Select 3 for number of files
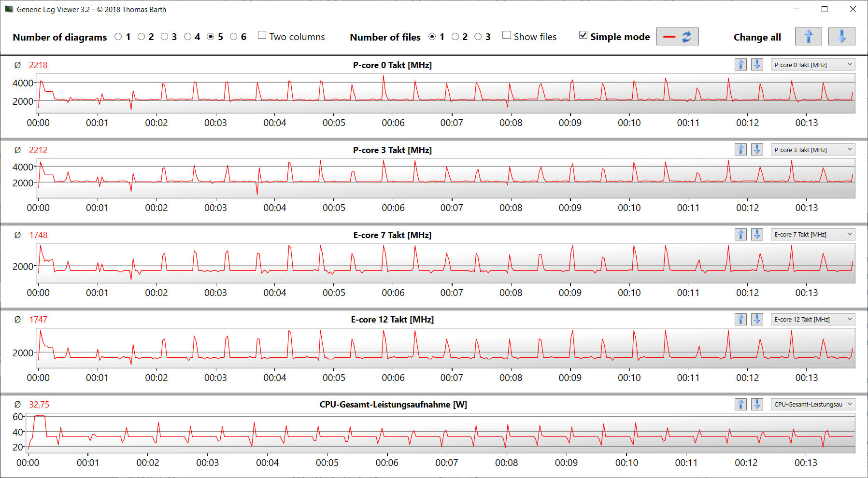This screenshot has width=868, height=478. click(x=478, y=37)
